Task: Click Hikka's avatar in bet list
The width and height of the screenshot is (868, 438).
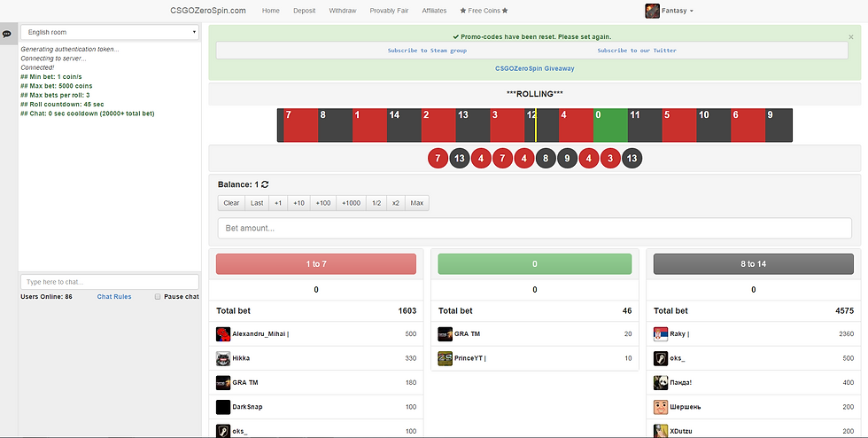Action: pos(223,359)
